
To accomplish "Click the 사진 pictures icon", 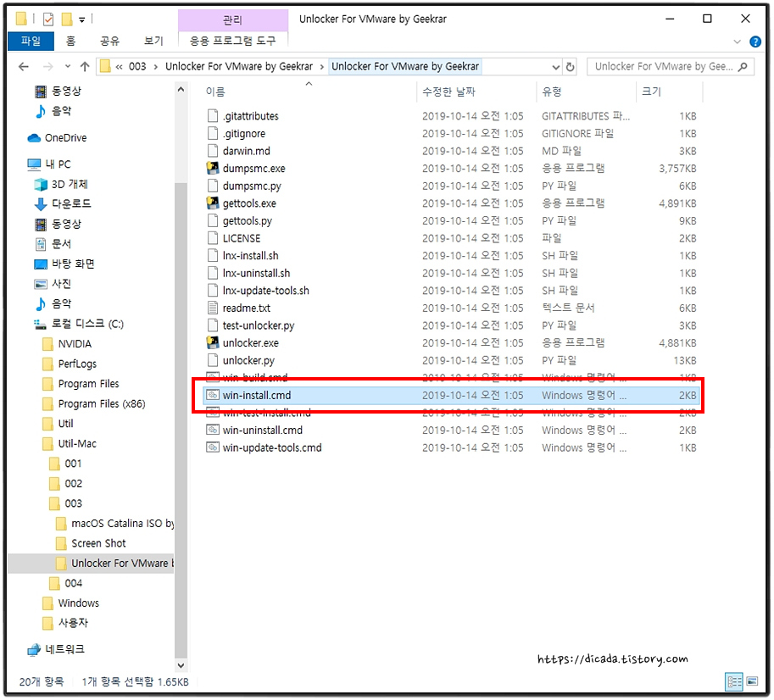I will coord(41,284).
